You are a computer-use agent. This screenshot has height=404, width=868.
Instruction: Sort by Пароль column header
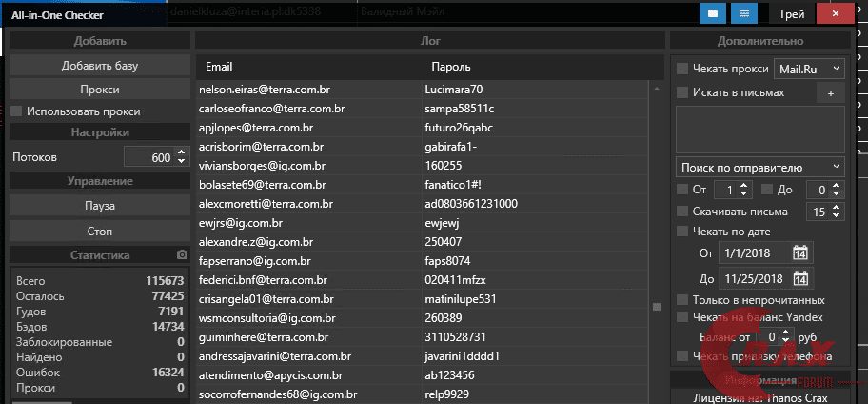451,67
